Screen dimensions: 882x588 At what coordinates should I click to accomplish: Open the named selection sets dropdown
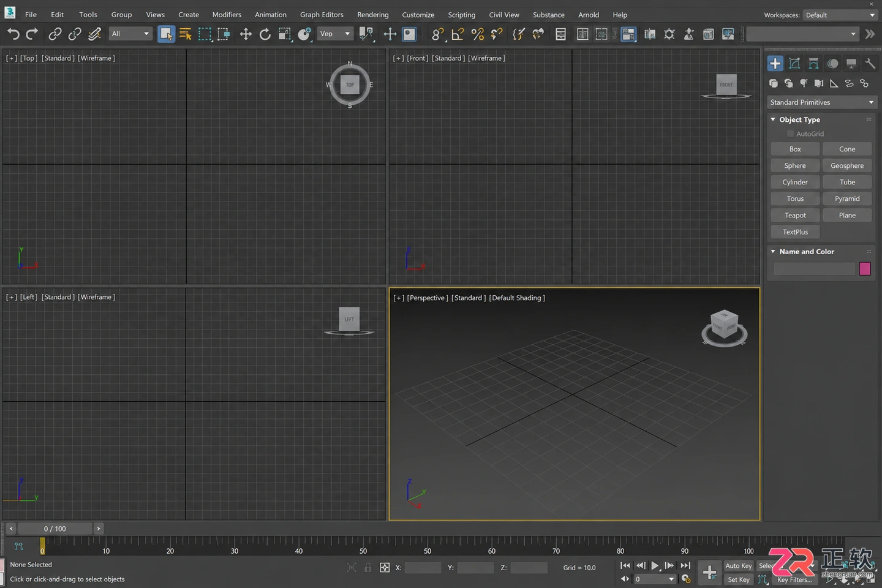click(x=802, y=34)
